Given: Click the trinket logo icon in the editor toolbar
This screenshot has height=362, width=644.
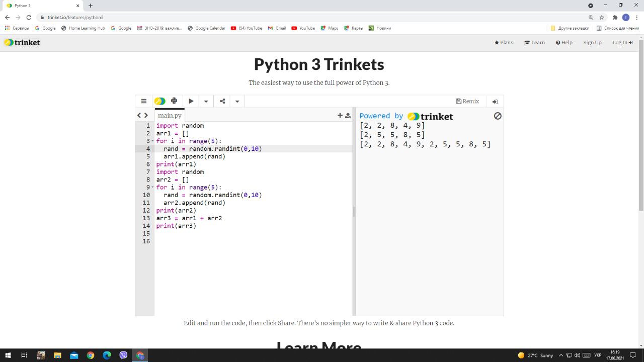Looking at the screenshot, I should (x=159, y=101).
